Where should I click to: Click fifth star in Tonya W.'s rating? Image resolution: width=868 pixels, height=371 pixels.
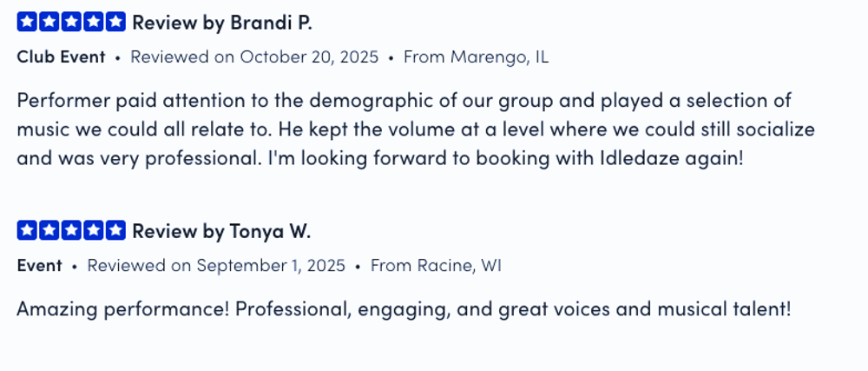[x=115, y=230]
